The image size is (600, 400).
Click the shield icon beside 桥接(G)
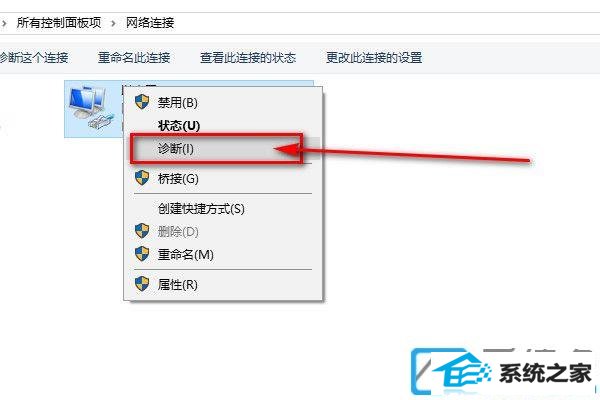[x=142, y=178]
